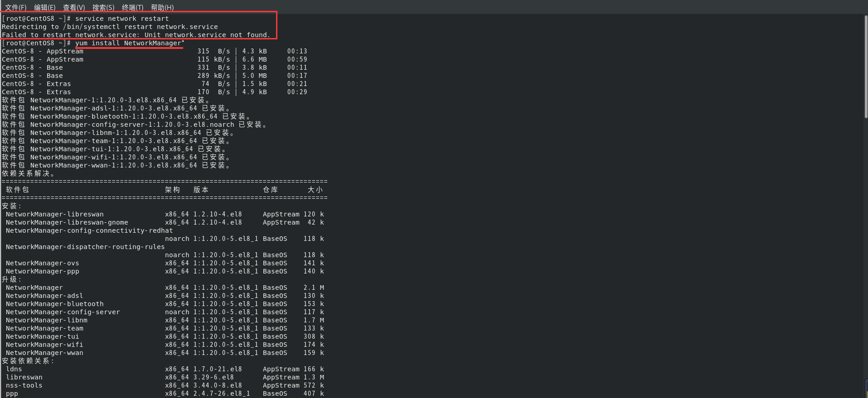This screenshot has width=868, height=398.
Task: Click 'NetworkManager-wwan-1:1.20.0-3.el8.x86_64 已安装' line
Action: (116, 165)
